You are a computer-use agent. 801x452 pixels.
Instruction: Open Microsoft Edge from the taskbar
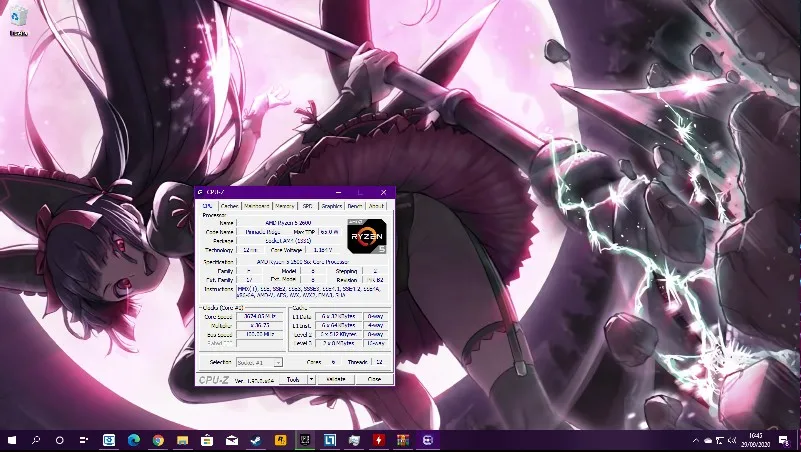pos(134,440)
